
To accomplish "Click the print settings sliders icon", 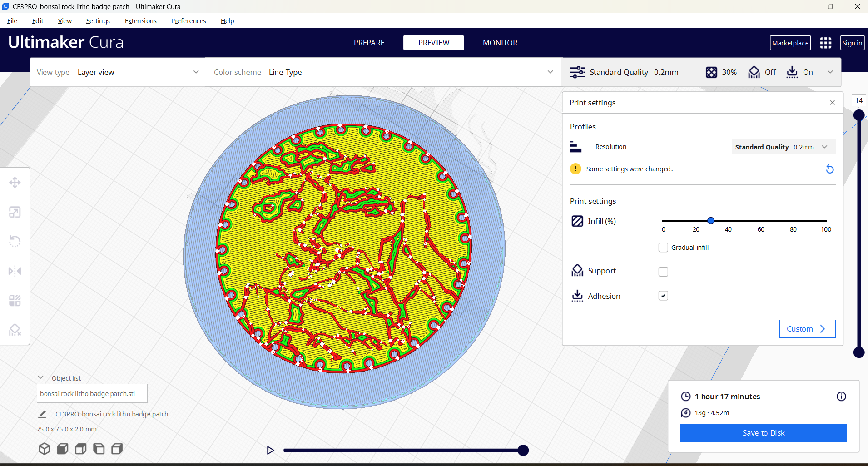I will click(x=577, y=72).
